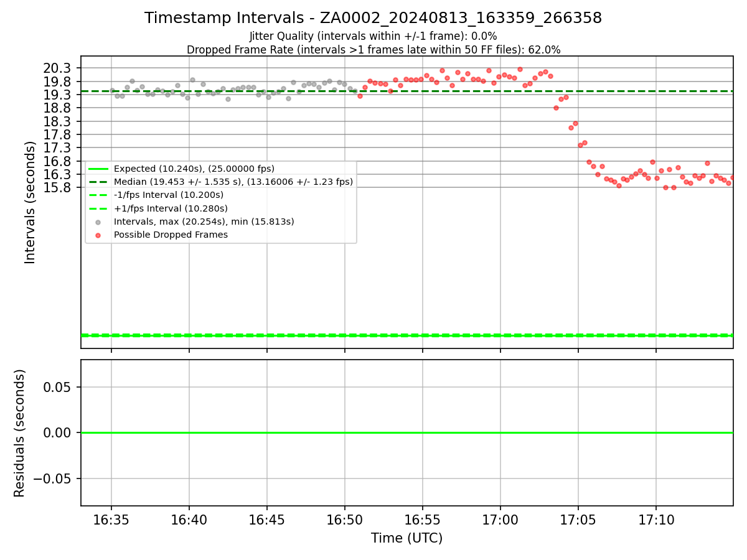Click legend entry 'Possible Dropped Frames'
The image size is (747, 560).
[x=171, y=235]
